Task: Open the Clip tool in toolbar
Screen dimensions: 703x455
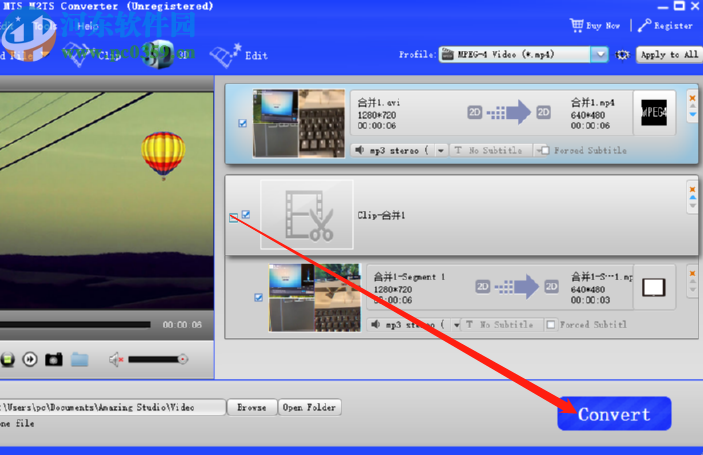Action: pos(93,55)
